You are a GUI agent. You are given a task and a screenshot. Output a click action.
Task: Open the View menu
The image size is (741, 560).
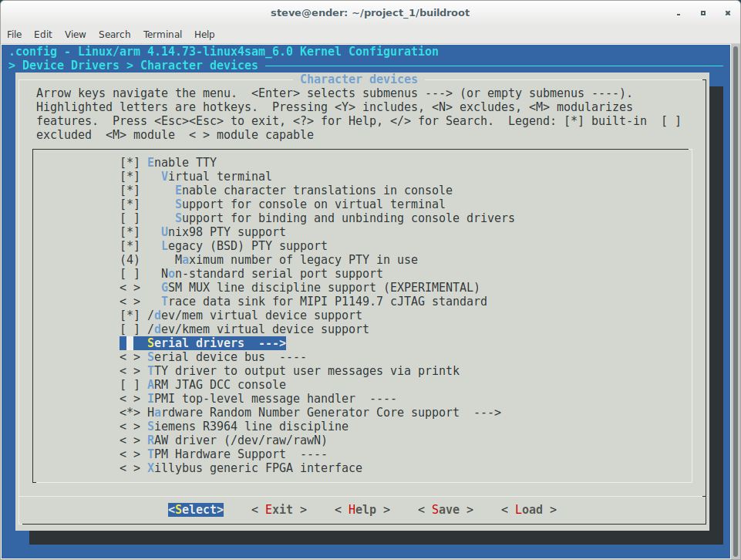76,34
